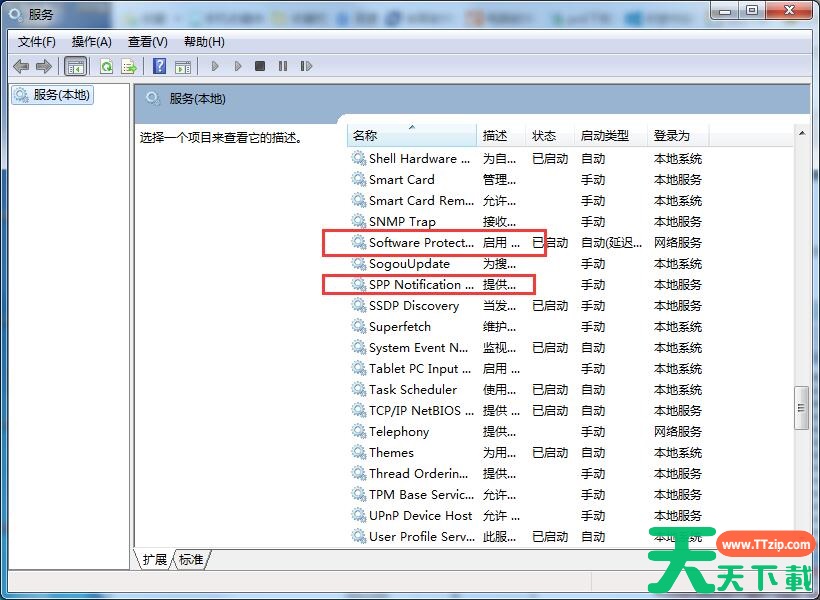Screen dimensions: 820x600
Task: Click the vertical scrollbar thumb
Action: (x=801, y=408)
